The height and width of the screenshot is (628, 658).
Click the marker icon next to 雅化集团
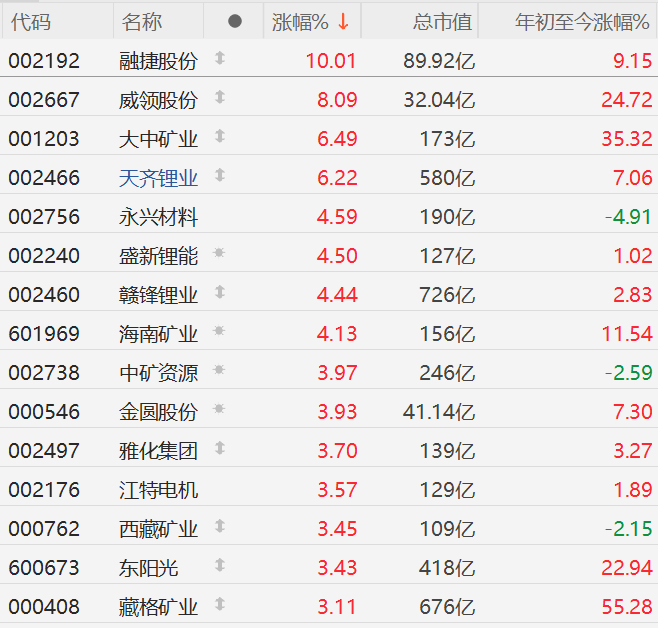[220, 448]
